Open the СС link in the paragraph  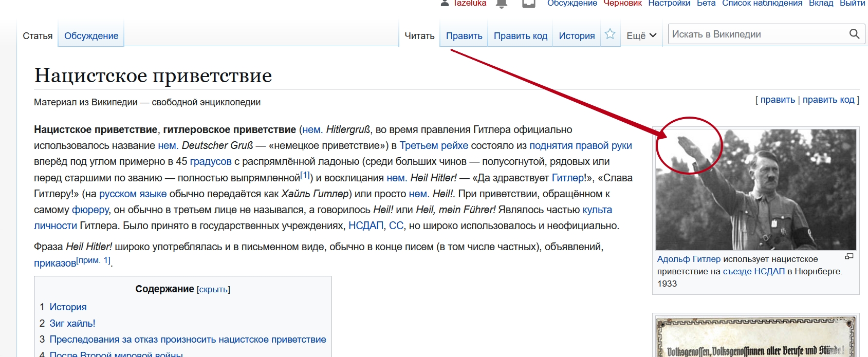coord(396,226)
